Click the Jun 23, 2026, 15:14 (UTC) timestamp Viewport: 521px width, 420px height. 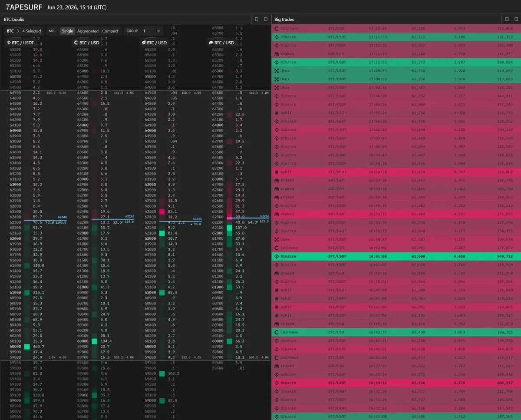(77, 7)
